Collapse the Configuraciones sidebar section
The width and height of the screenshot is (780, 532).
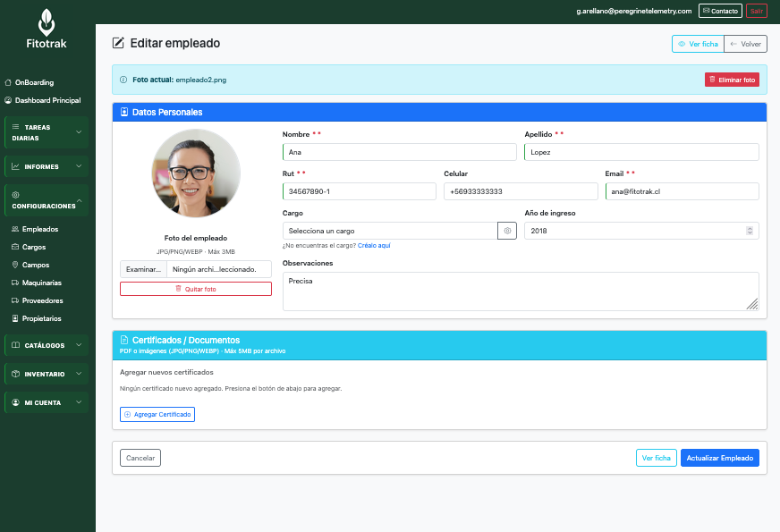coord(47,200)
